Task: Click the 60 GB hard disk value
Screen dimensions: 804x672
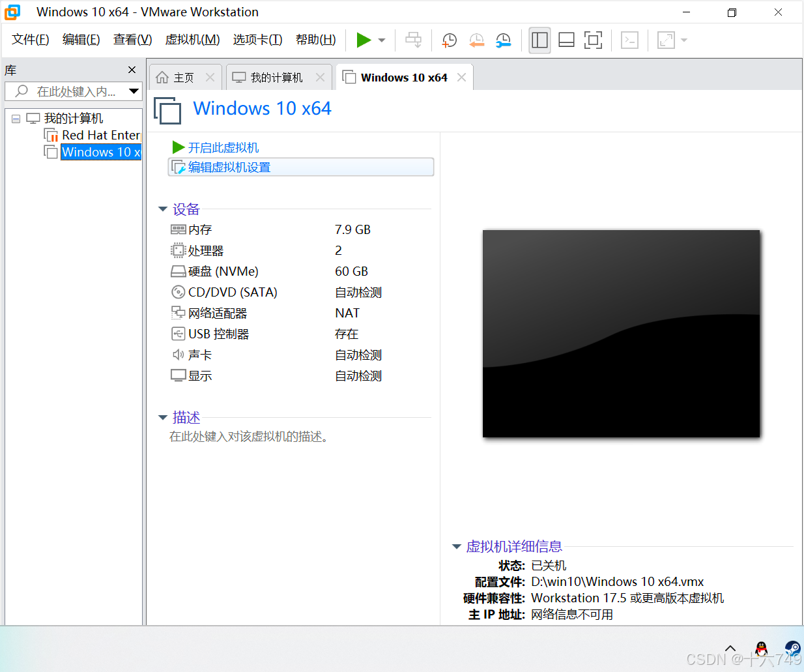Action: (x=351, y=271)
